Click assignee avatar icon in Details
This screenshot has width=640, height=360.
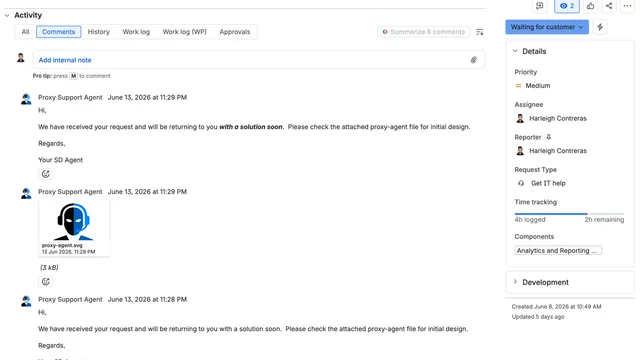(x=520, y=118)
